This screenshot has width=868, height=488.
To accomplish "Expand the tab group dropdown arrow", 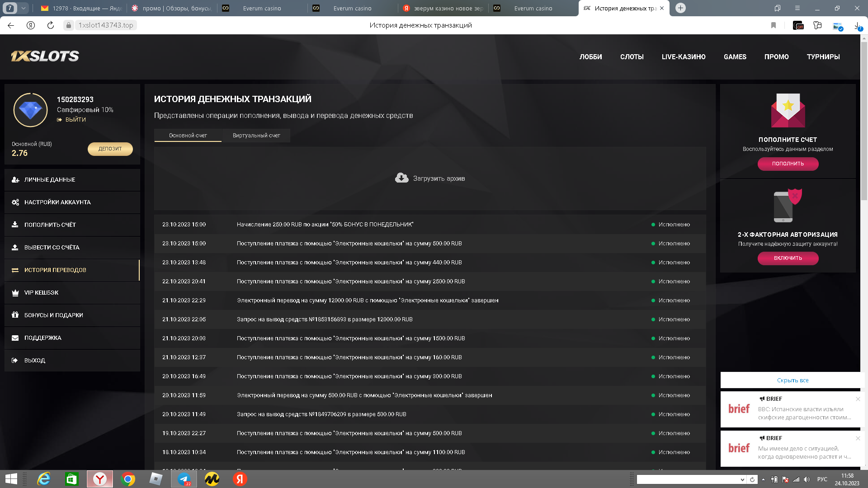I will (23, 8).
